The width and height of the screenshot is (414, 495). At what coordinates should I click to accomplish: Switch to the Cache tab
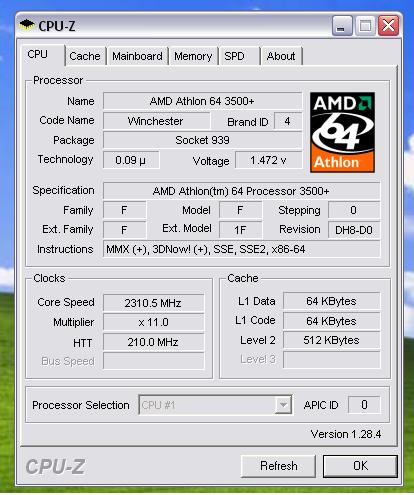point(85,56)
